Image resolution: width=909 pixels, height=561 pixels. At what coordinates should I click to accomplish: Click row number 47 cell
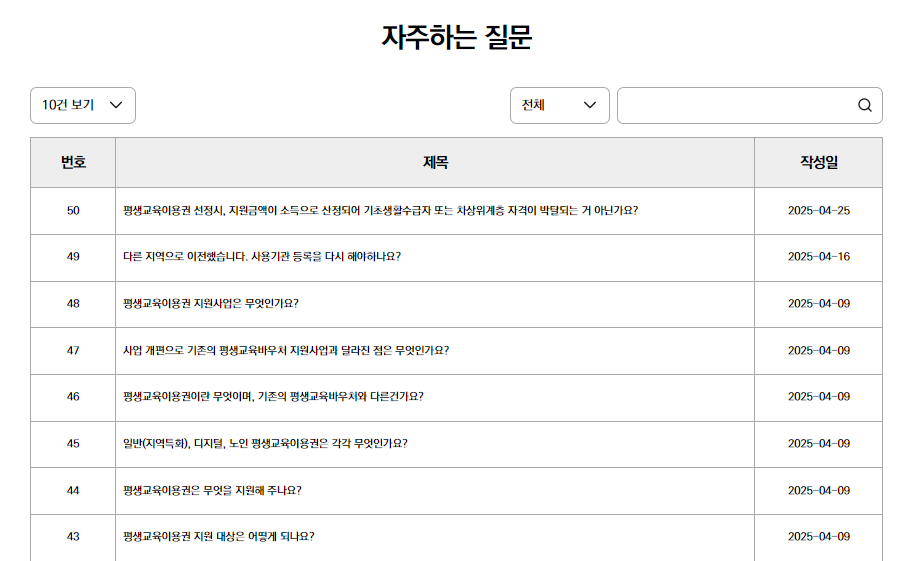pos(73,351)
